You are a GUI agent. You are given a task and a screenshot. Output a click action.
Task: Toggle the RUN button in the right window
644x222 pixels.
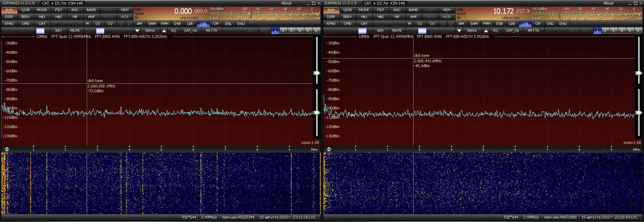331,10
